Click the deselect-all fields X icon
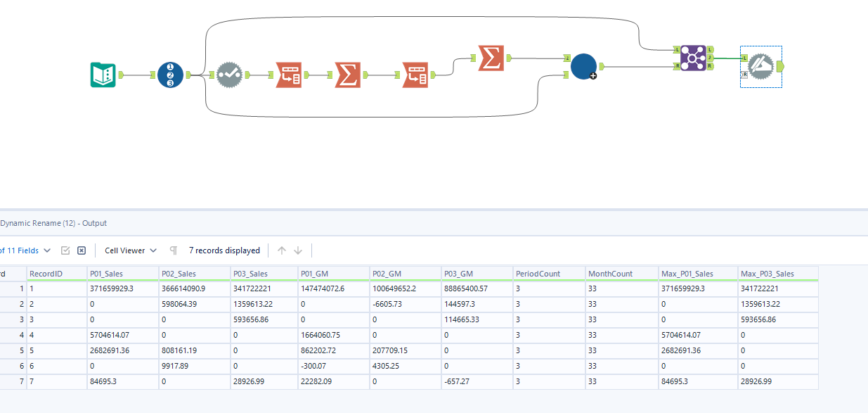This screenshot has width=868, height=413. coord(82,250)
